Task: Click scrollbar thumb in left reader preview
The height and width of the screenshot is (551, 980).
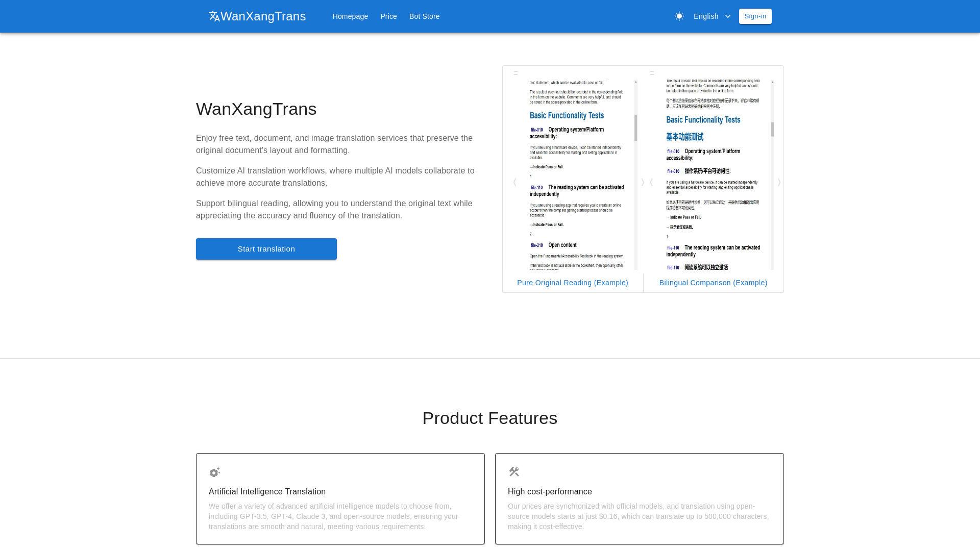Action: [635, 128]
